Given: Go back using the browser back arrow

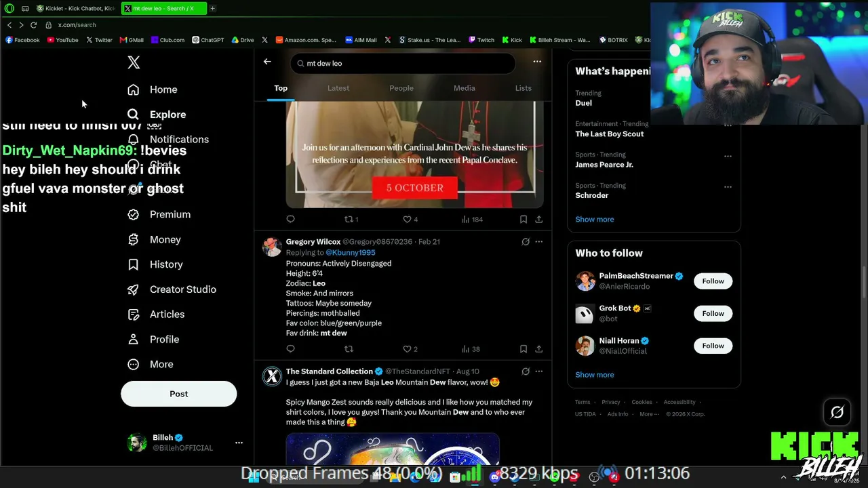Looking at the screenshot, I should click(x=9, y=25).
